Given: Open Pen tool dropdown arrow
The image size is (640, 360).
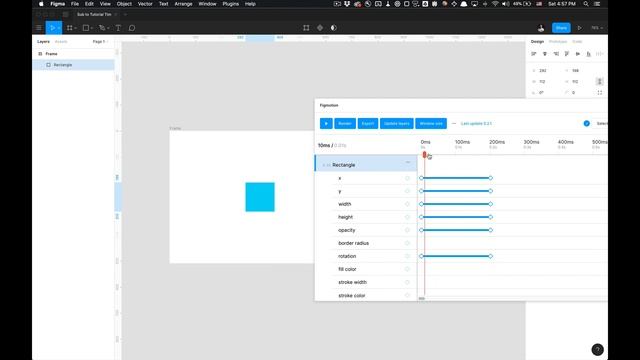Looking at the screenshot, I should point(108,28).
